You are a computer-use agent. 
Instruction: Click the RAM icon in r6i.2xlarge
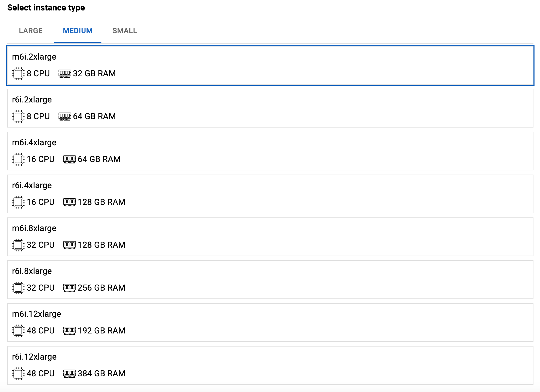(x=65, y=117)
